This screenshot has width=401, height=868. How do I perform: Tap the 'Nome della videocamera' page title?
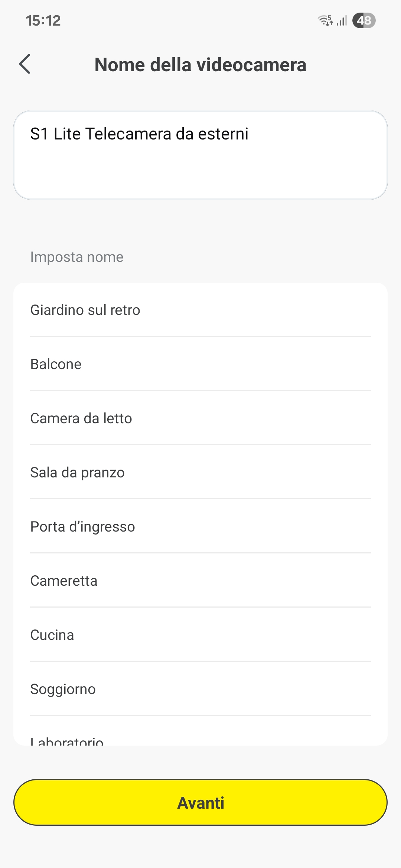click(x=200, y=65)
